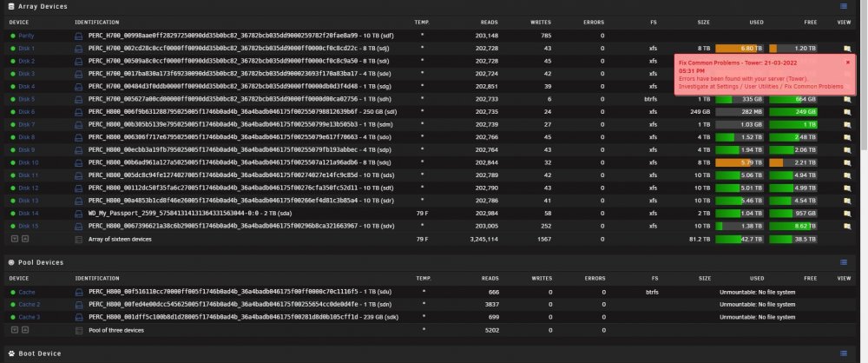Image resolution: width=868 pixels, height=363 pixels.
Task: Spin up pool devices with up arrow
Action: pyautogui.click(x=25, y=330)
